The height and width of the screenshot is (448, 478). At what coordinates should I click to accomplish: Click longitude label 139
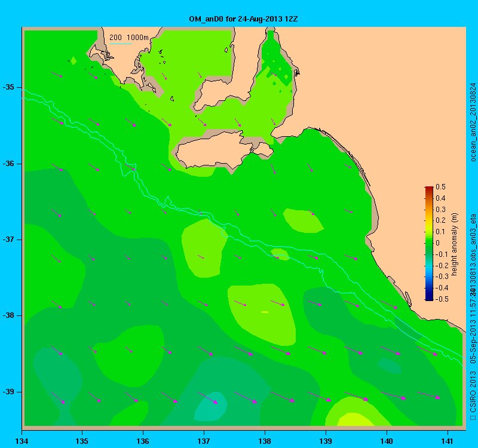pos(326,441)
